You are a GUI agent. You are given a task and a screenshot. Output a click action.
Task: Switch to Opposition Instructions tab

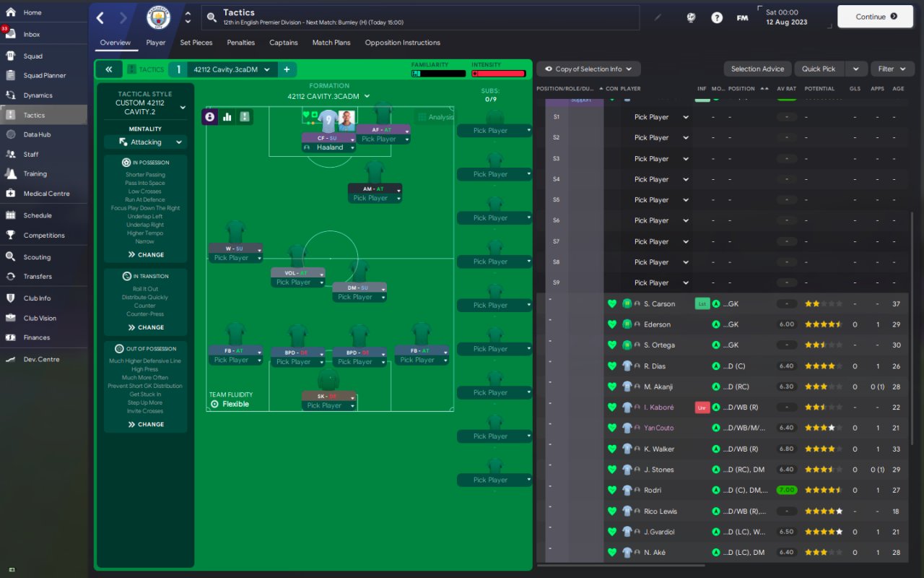[403, 43]
